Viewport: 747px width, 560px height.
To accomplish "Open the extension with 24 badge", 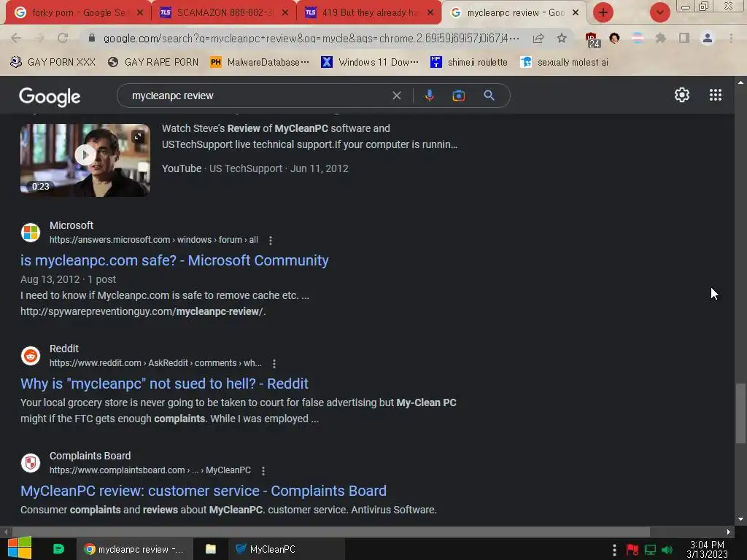I will click(x=592, y=39).
